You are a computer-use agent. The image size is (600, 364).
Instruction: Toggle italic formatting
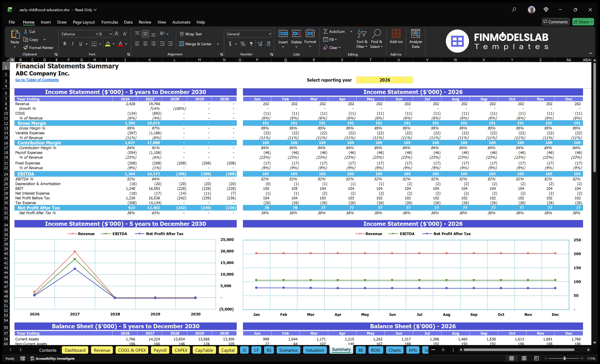72,44
